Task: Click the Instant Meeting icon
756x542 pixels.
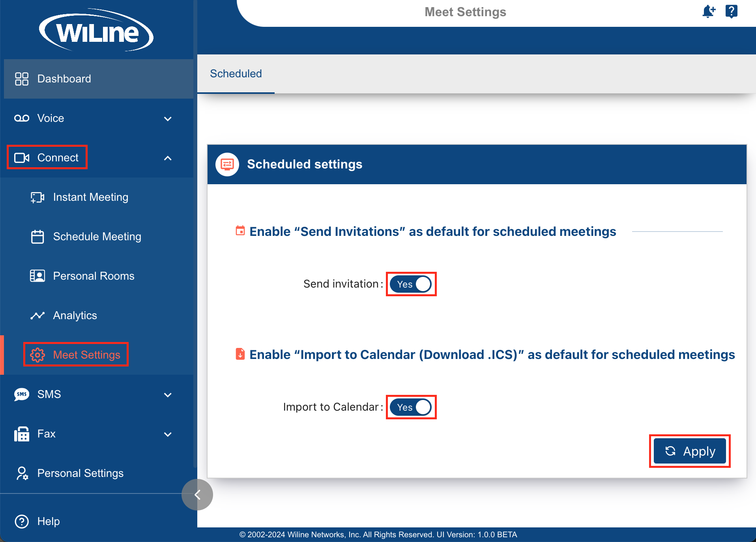Action: click(37, 197)
